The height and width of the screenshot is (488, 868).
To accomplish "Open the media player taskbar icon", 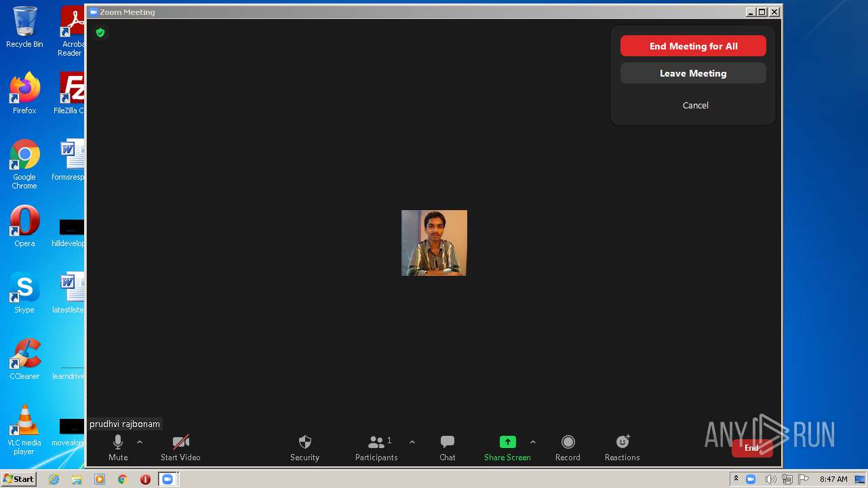I will coord(100,479).
